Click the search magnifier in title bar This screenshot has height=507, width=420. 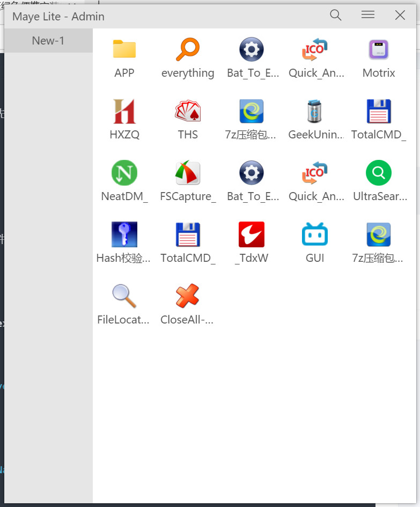tap(336, 15)
